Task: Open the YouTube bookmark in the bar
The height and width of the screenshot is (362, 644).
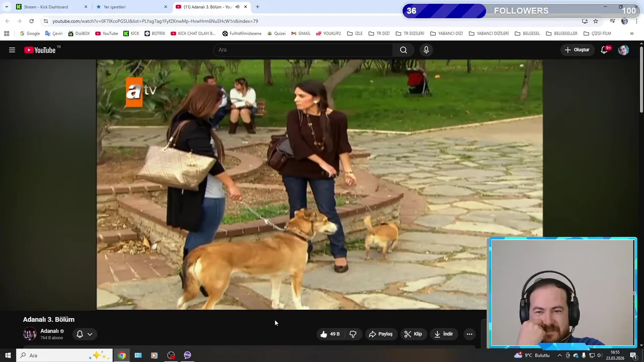Action: point(107,34)
